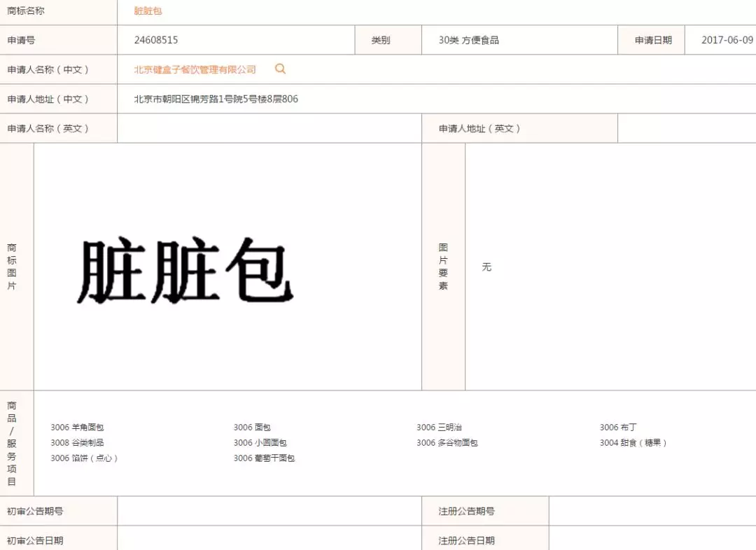Click the item 3004 甜食（糖果）

tap(633, 443)
